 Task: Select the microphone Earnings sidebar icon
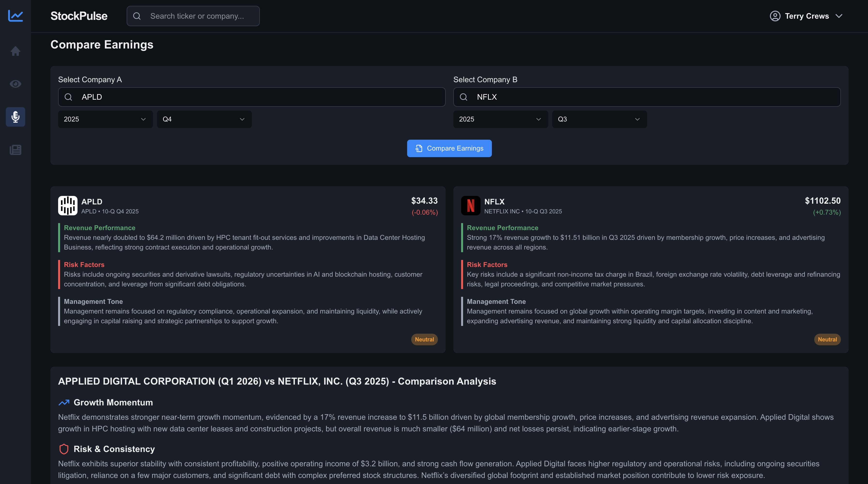pos(15,117)
